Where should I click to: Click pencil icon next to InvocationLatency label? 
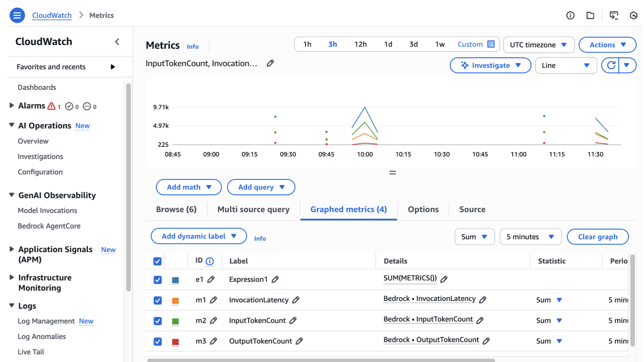click(x=296, y=300)
